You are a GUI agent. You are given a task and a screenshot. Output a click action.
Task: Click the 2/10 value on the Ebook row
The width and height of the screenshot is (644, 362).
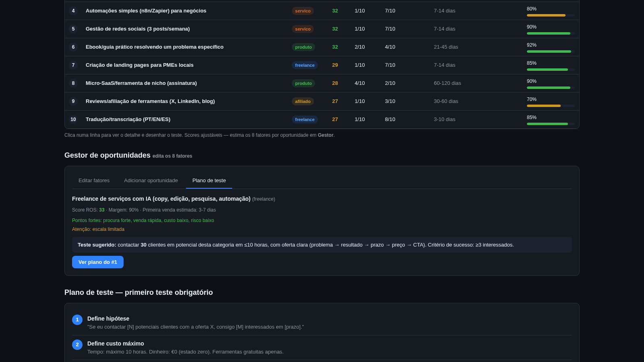[360, 47]
